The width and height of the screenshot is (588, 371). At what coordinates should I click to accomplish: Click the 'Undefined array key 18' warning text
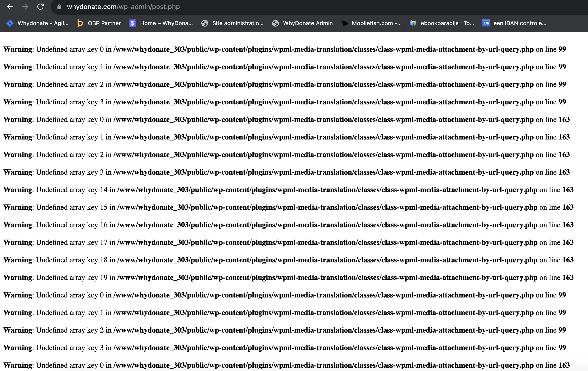coord(288,260)
